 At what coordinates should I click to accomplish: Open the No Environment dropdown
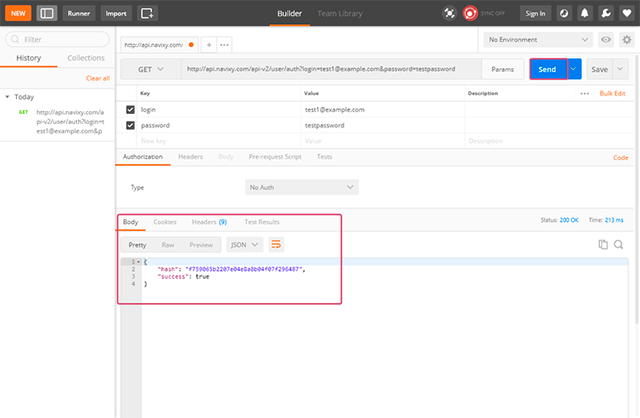coord(538,40)
